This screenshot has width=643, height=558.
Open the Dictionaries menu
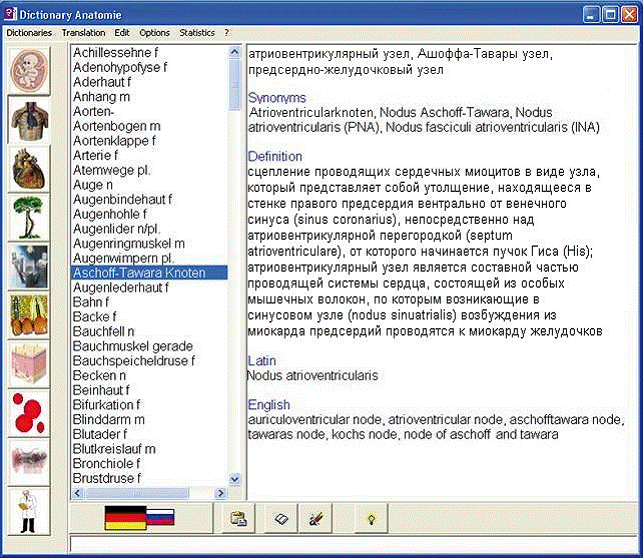29,33
